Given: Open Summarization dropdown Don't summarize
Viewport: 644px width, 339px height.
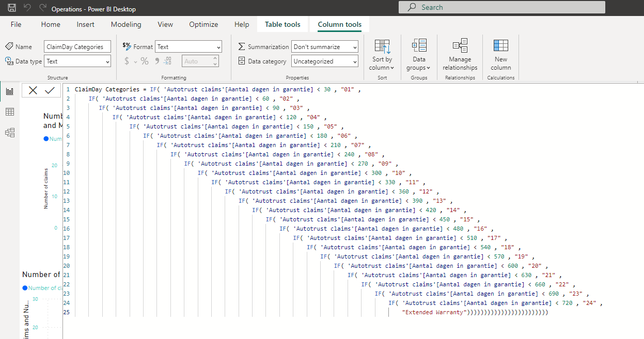Looking at the screenshot, I should [x=325, y=46].
